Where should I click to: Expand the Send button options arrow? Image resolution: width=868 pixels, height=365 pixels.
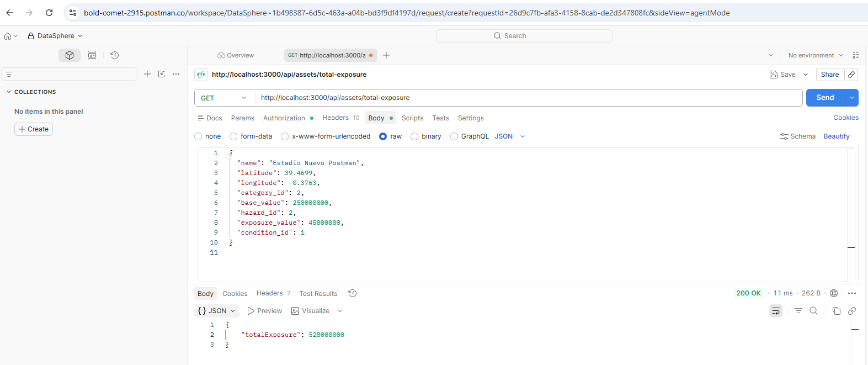(852, 98)
